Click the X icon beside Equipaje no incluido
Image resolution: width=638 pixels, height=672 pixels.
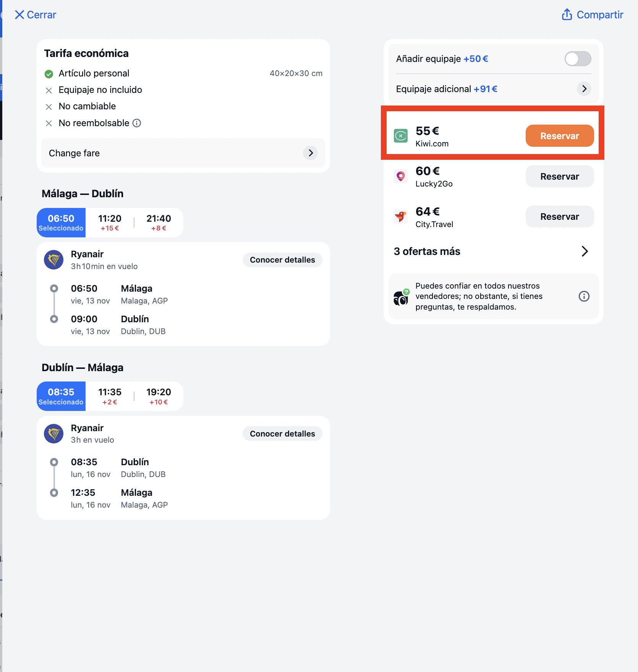(x=49, y=91)
